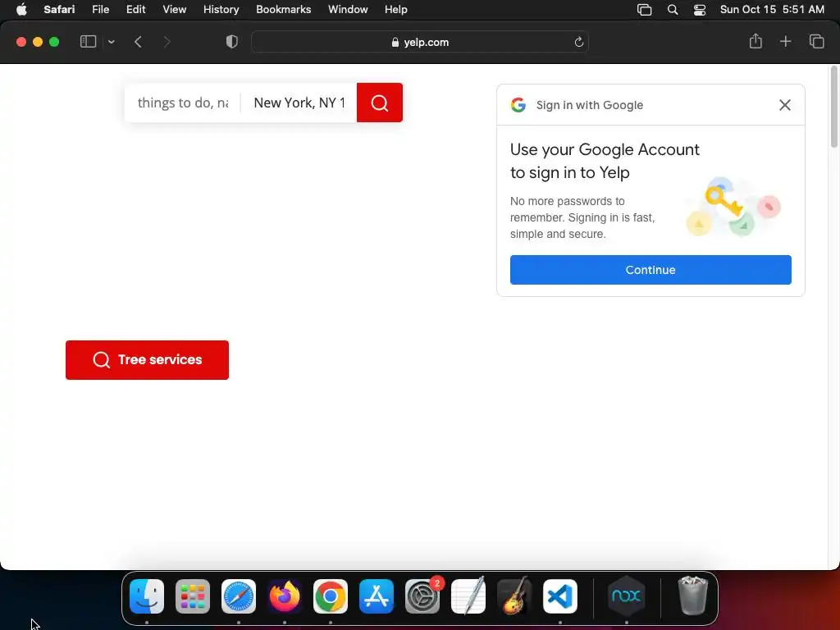Open Stage Manager screen icon in menu bar
Viewport: 840px width, 630px height.
pyautogui.click(x=645, y=10)
